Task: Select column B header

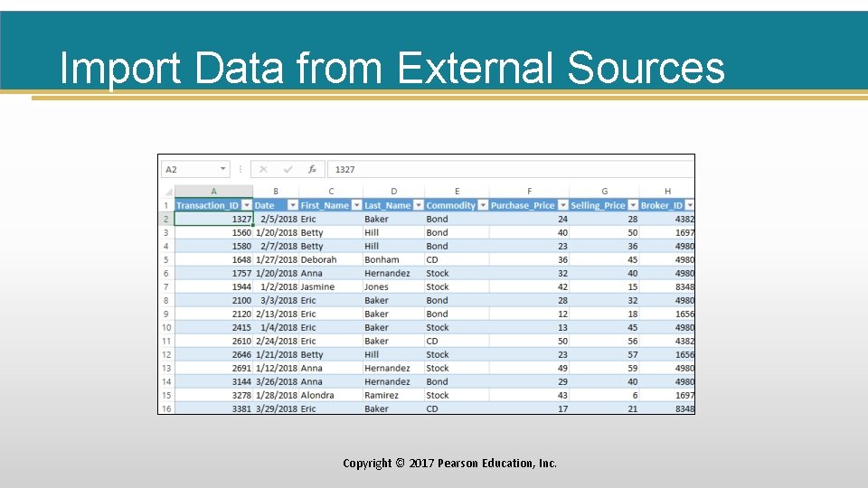Action: tap(276, 192)
